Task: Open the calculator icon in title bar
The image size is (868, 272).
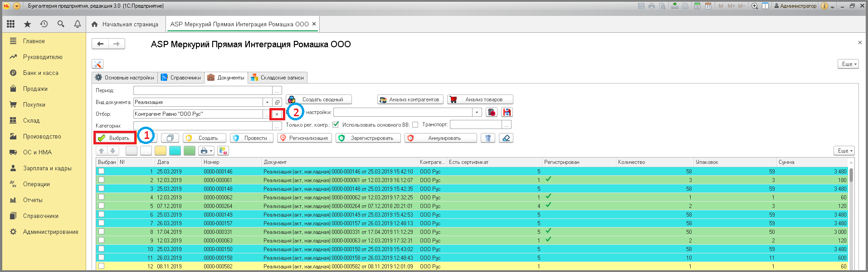Action: pyautogui.click(x=697, y=6)
